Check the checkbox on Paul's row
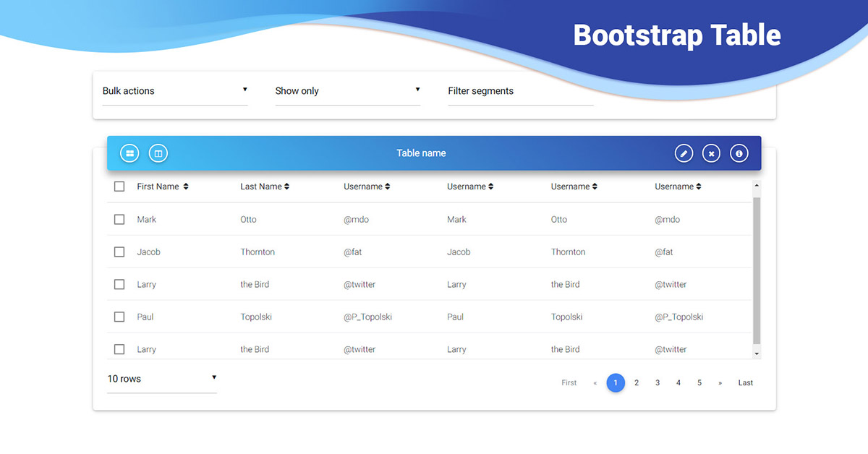Screen dimensions: 868x454 coord(119,317)
